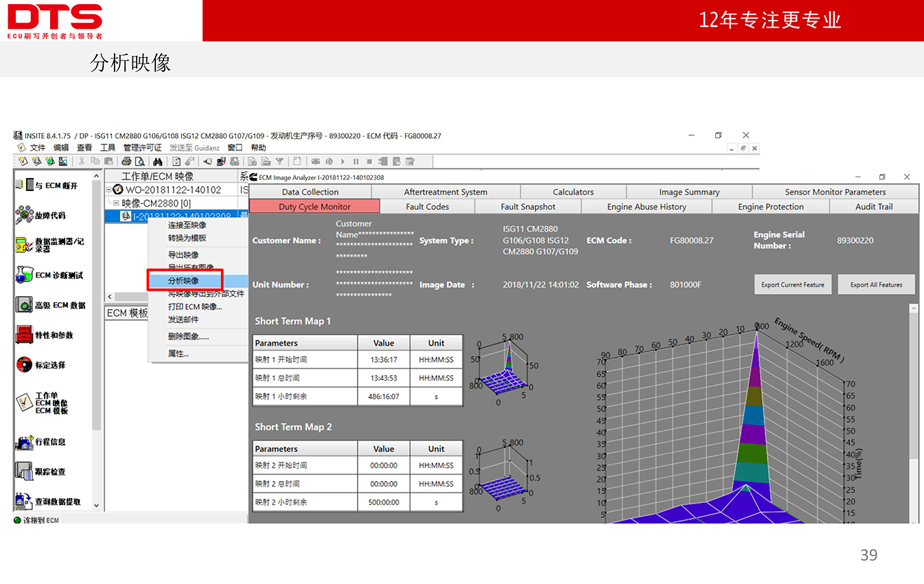Switch to the Fault Snapshot tab
This screenshot has width=924, height=584.
click(x=528, y=206)
